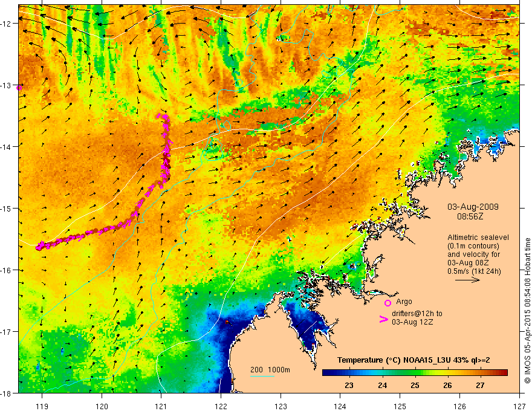Click the longitude axis label 124
The width and height of the screenshot is (532, 411).
[x=340, y=406]
